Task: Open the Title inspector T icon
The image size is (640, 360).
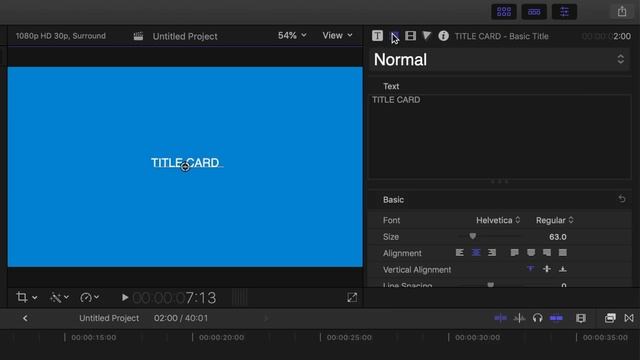Action: 377,36
